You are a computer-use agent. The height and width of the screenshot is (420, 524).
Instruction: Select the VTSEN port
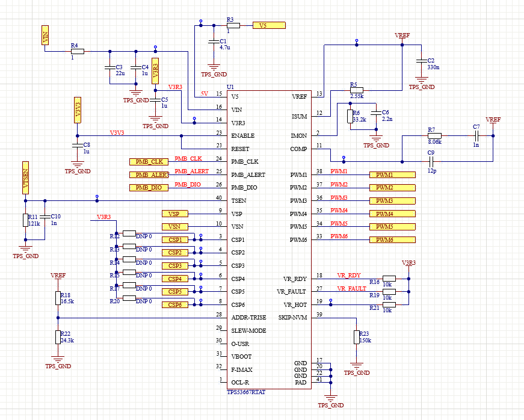tap(26, 178)
